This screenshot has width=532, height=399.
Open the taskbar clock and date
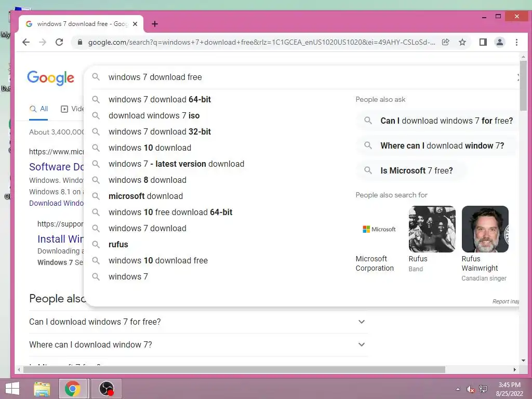coord(509,389)
